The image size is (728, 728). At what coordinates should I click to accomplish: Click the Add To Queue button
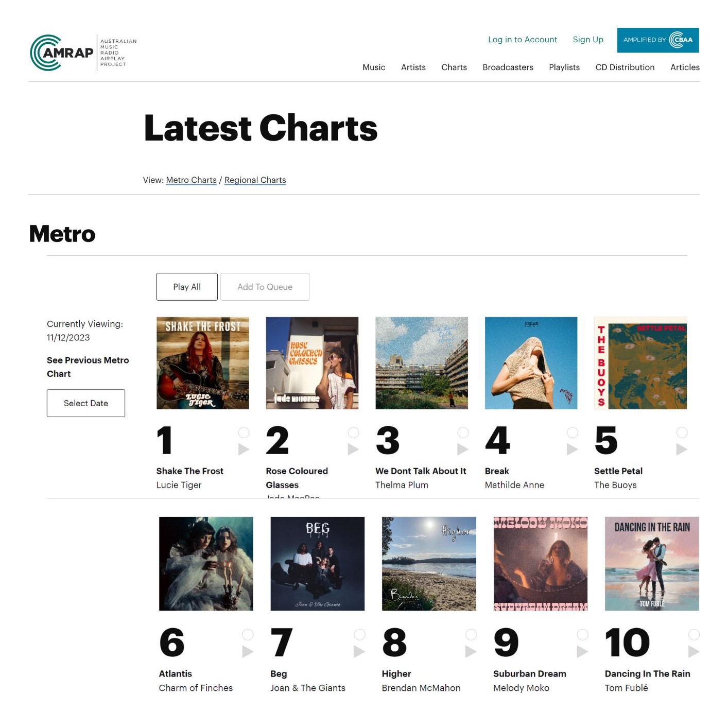point(265,287)
